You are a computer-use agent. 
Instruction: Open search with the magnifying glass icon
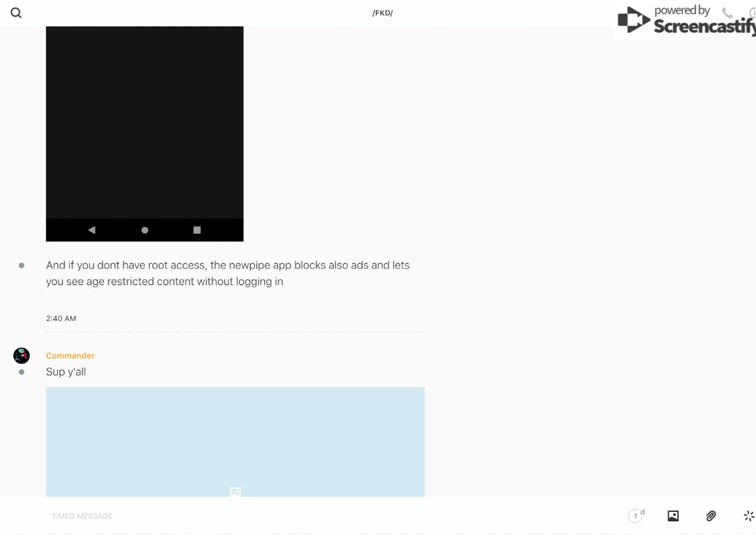(15, 13)
